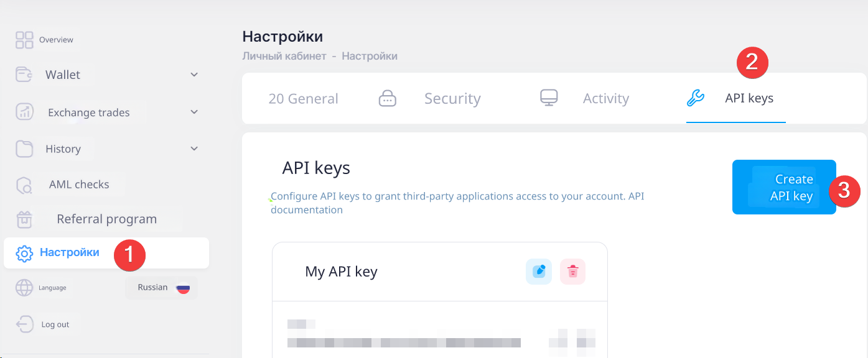
Task: Open the API documentation link
Action: [306, 210]
